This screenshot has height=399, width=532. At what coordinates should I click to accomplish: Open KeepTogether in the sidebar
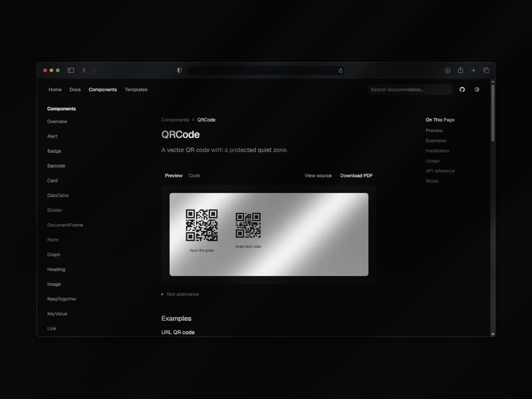pos(62,299)
